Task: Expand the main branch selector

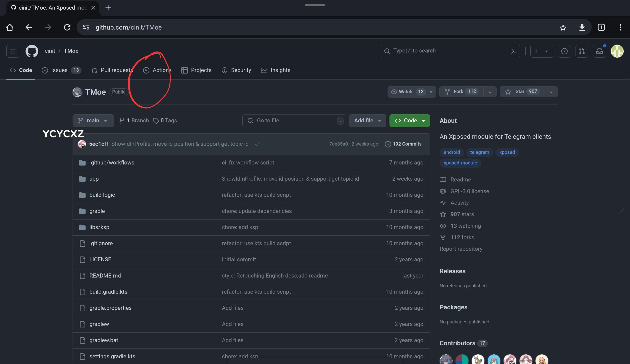Action: 93,120
